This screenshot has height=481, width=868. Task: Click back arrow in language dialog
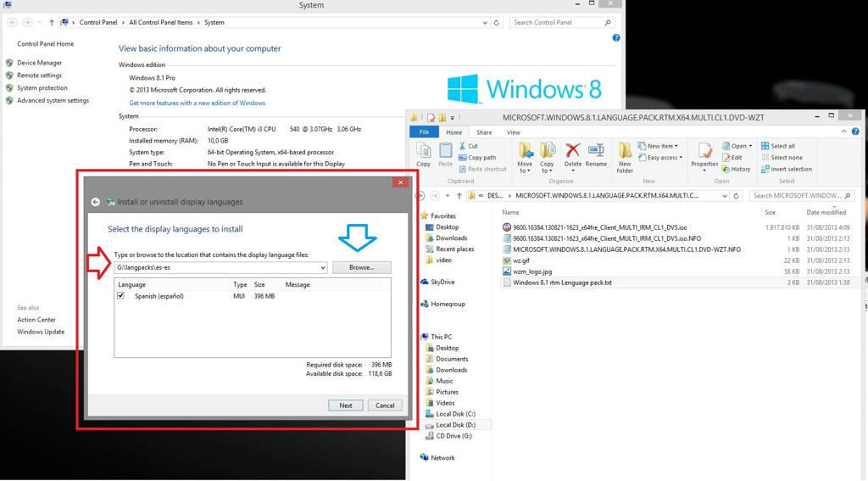pyautogui.click(x=96, y=202)
